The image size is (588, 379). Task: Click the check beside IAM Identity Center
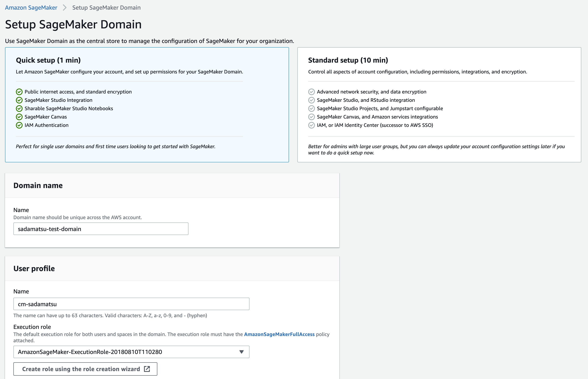click(311, 125)
